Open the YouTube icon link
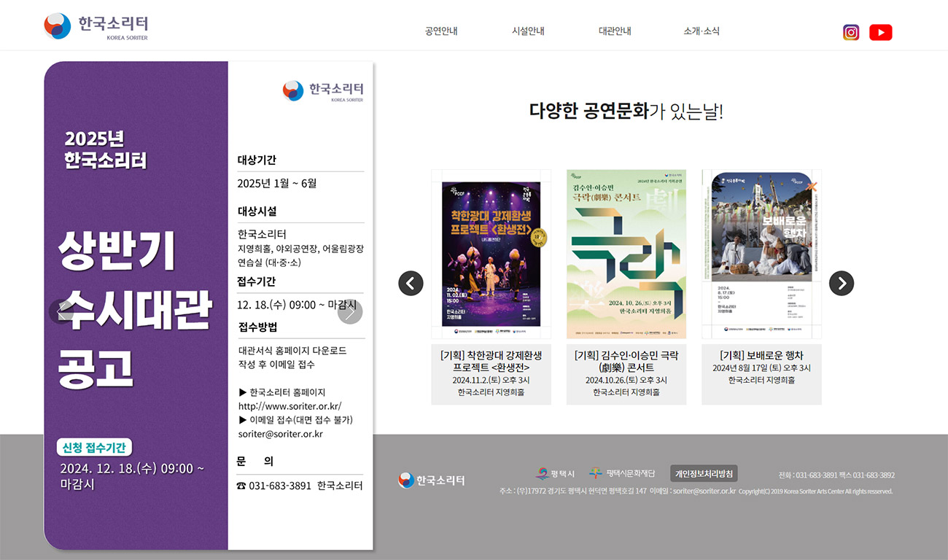 [x=881, y=32]
